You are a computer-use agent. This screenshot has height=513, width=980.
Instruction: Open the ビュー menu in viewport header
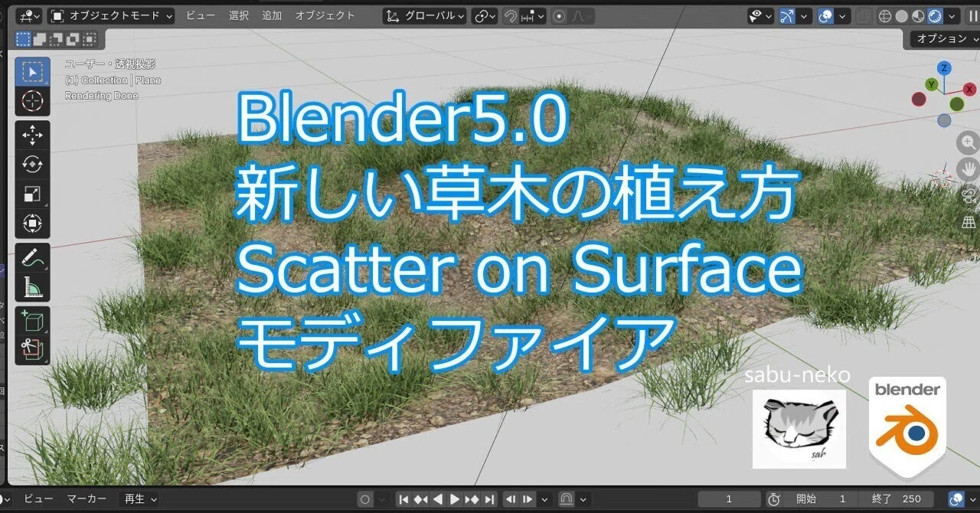201,15
